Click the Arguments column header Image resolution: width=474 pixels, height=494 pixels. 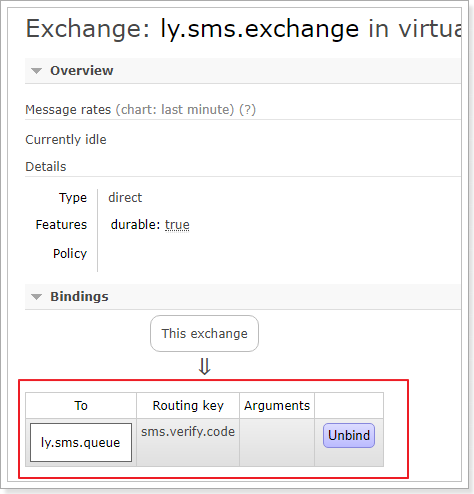click(x=277, y=406)
